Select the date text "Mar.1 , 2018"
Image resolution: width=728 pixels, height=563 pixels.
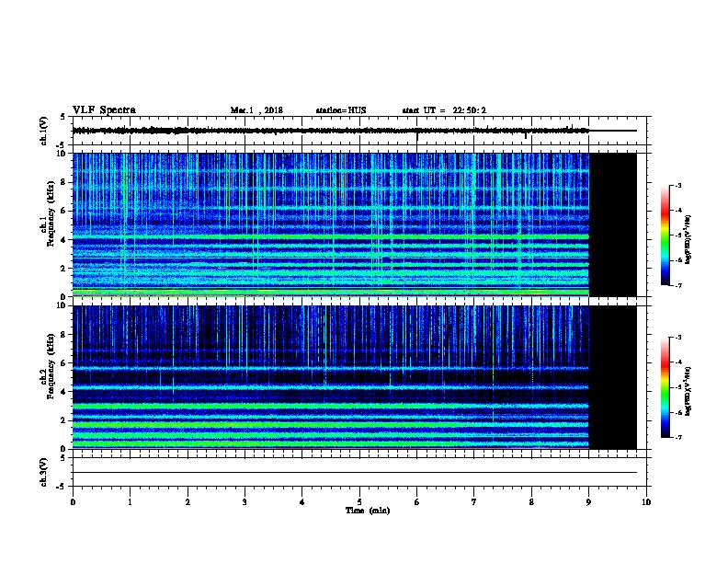(x=256, y=110)
